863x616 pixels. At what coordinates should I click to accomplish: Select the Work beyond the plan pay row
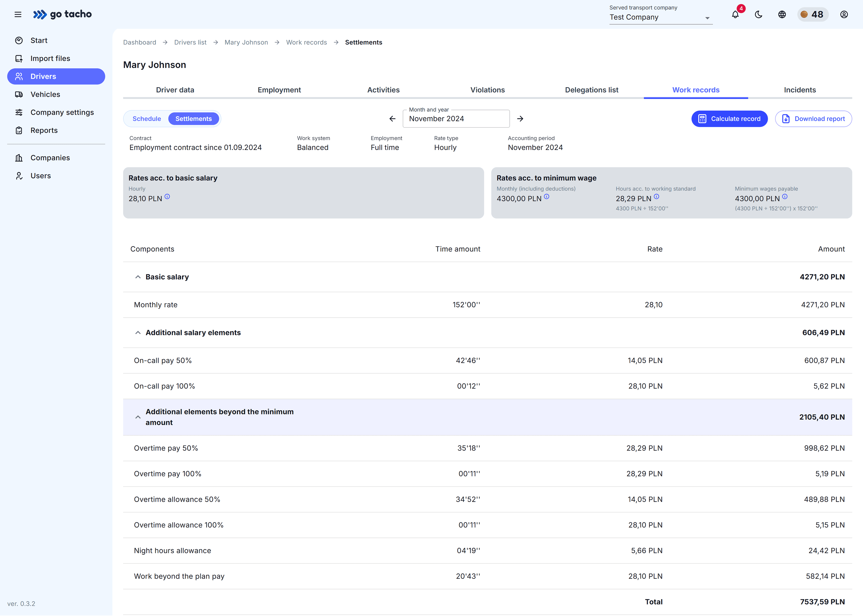(487, 576)
